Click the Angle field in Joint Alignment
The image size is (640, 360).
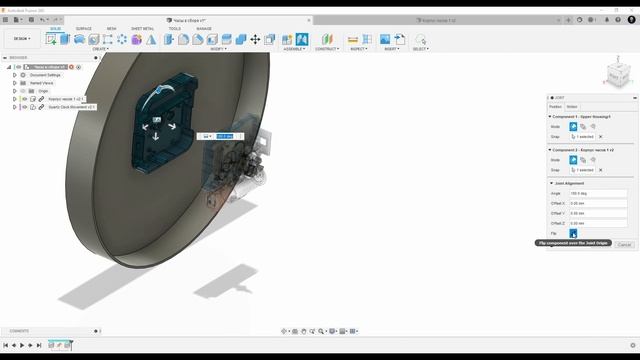[x=598, y=193]
